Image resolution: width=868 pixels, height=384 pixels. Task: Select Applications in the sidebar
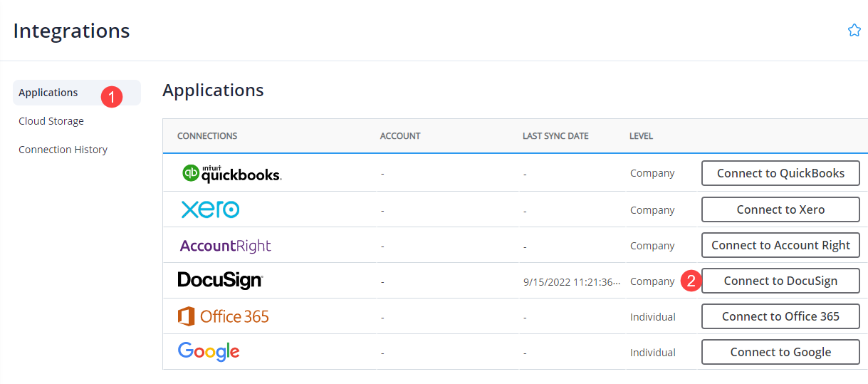click(x=77, y=93)
